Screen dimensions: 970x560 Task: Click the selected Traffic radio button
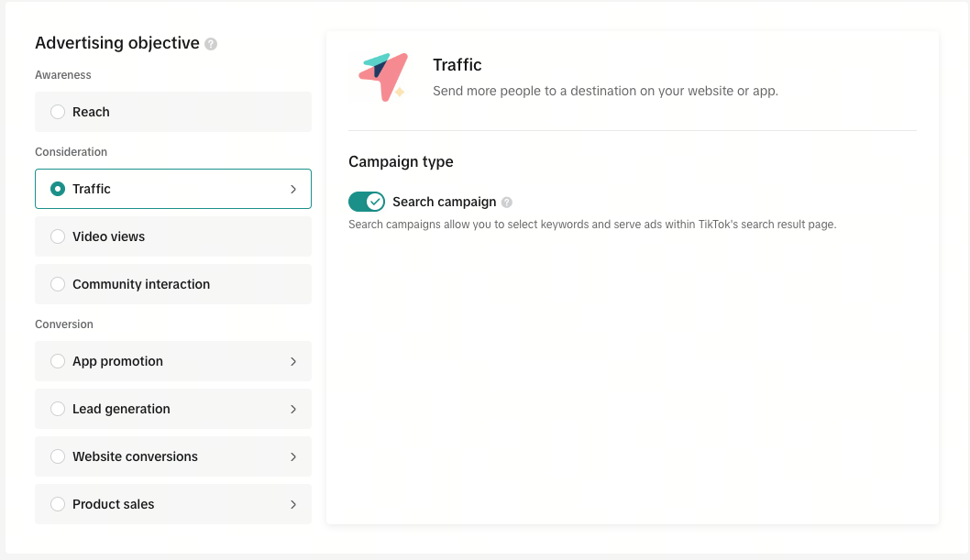coord(58,189)
